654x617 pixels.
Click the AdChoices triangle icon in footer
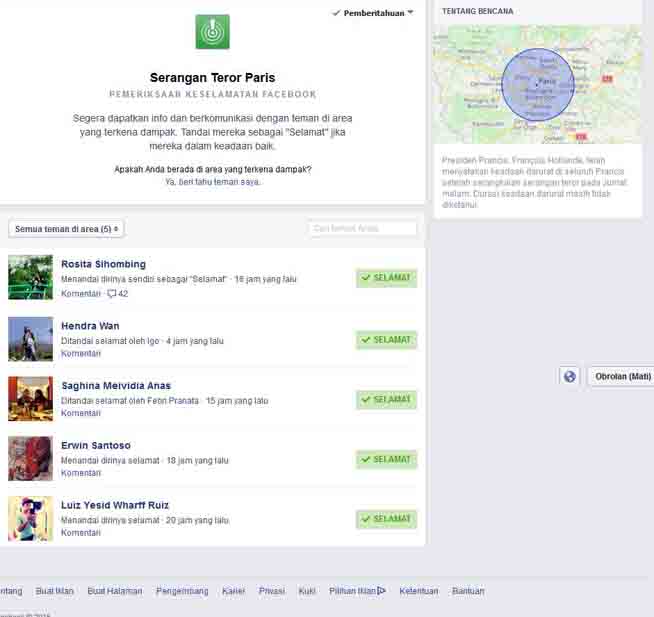point(381,591)
